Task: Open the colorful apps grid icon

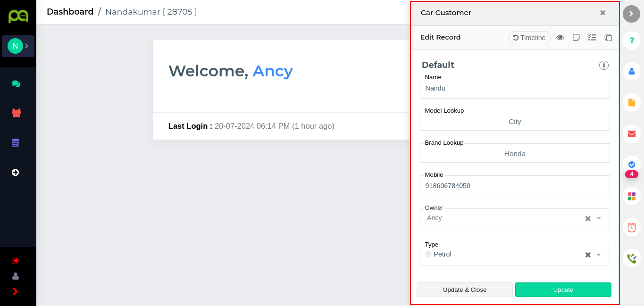Action: 632,196
